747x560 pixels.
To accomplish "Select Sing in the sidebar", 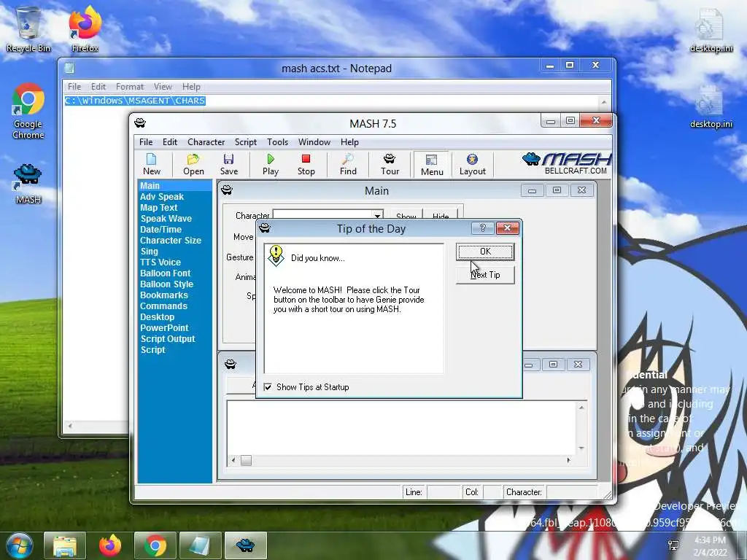I will [149, 252].
